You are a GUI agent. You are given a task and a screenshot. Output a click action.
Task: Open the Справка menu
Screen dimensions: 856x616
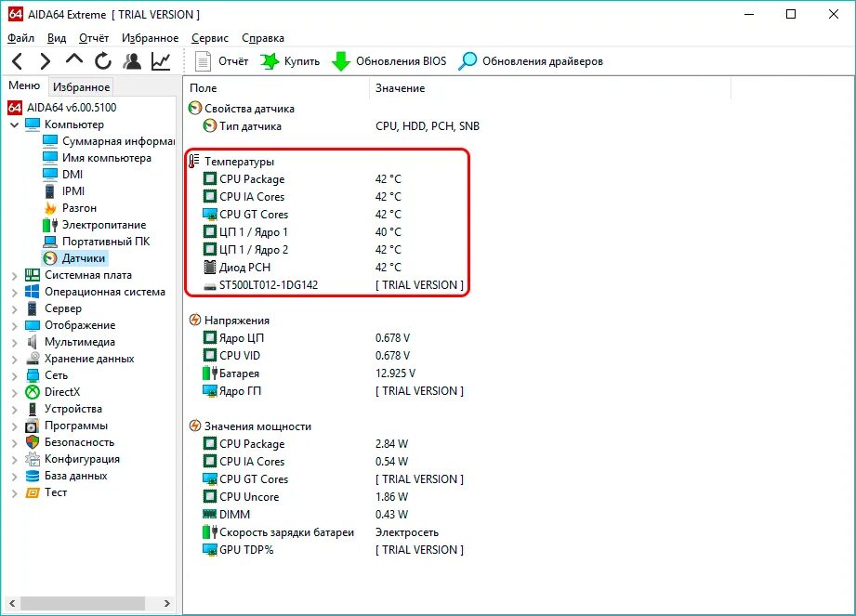(x=263, y=38)
